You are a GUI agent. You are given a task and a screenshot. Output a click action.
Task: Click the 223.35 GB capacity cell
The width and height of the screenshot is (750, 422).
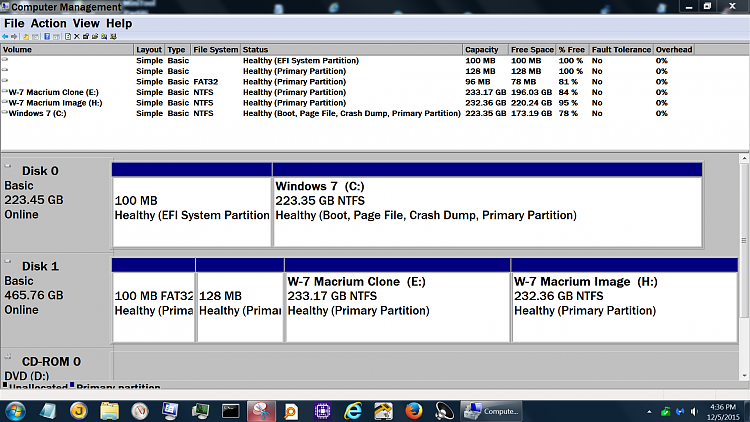pos(485,113)
